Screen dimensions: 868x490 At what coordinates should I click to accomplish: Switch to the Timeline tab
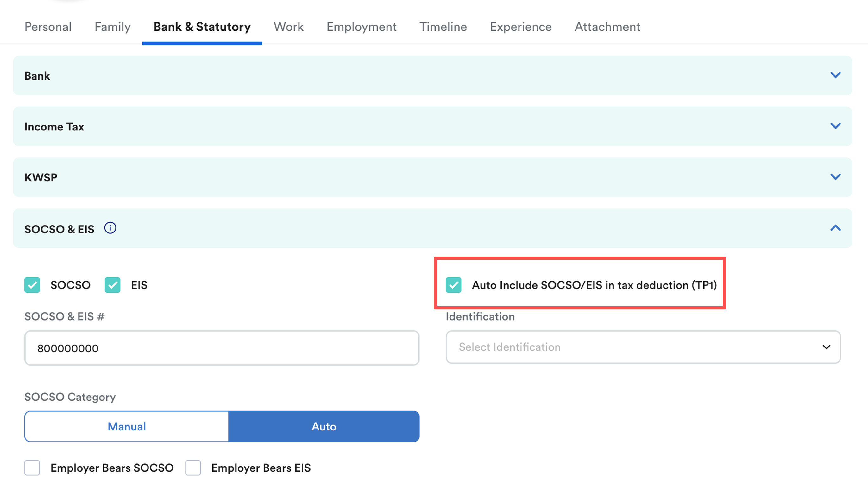[443, 27]
